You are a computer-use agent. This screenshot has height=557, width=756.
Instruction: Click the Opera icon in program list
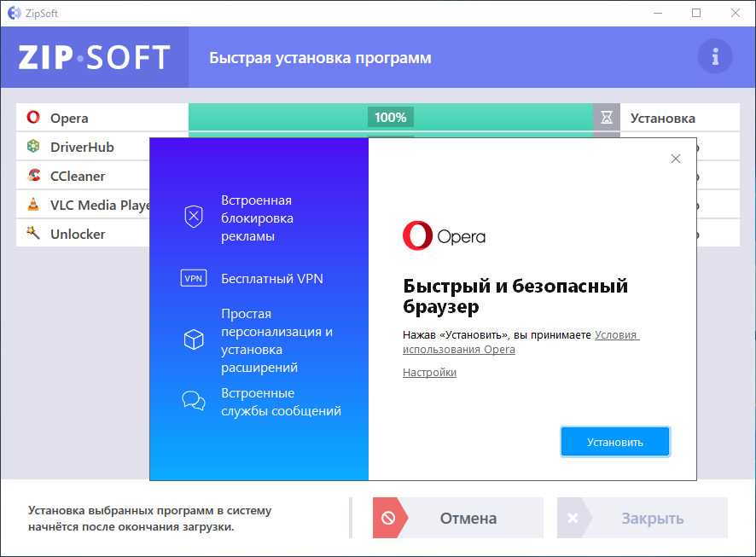(x=33, y=118)
